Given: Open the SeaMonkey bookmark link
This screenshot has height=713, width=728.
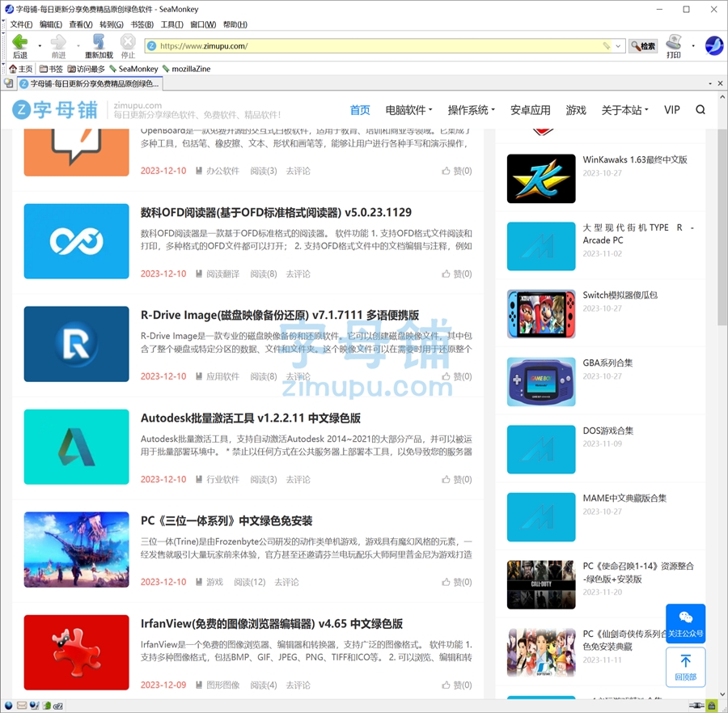Looking at the screenshot, I should (133, 69).
